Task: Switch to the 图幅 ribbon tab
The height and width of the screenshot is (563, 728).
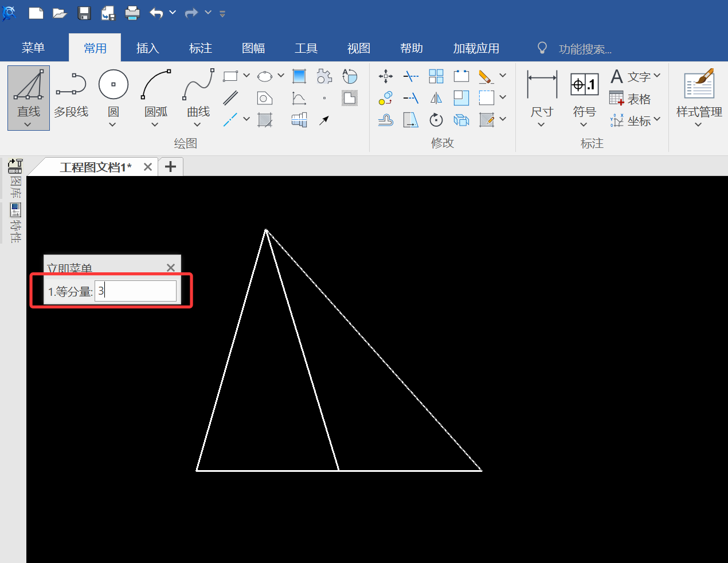Action: coord(253,48)
